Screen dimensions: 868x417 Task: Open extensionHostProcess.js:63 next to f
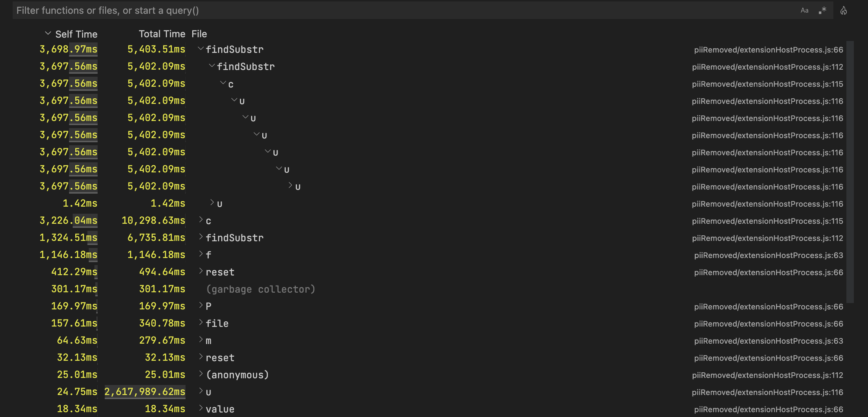[768, 255]
